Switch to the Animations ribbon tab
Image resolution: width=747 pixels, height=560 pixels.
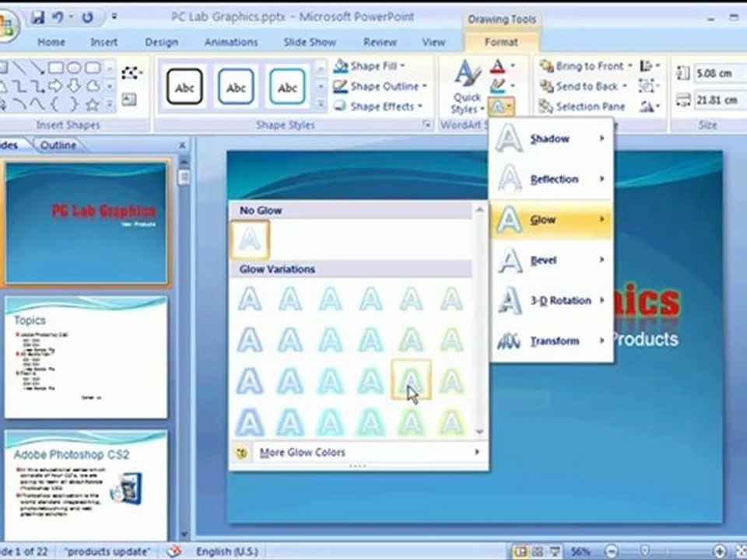[231, 42]
